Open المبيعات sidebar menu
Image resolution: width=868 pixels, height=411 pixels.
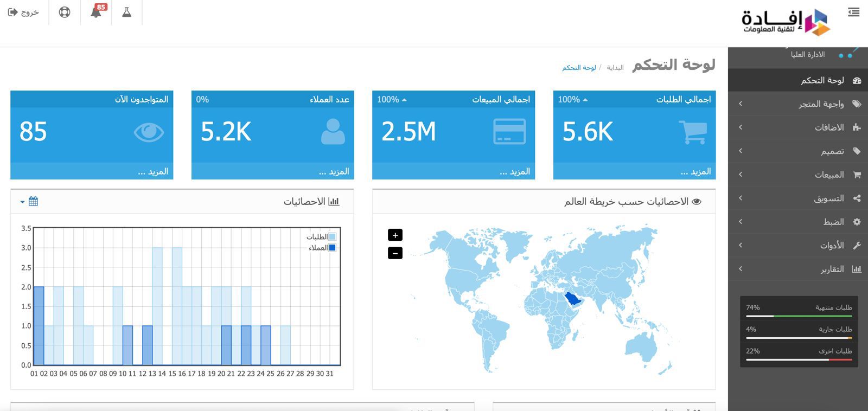798,175
